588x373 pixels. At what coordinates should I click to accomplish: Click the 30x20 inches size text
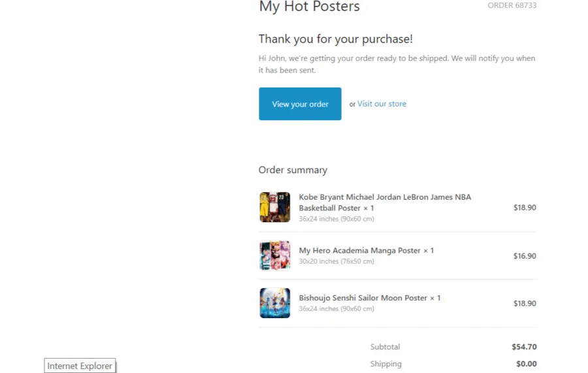point(336,261)
